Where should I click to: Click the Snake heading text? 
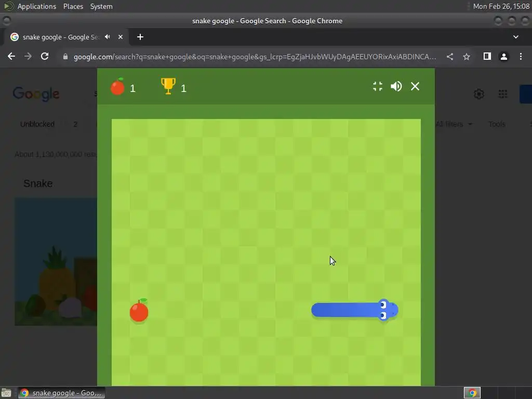(38, 183)
